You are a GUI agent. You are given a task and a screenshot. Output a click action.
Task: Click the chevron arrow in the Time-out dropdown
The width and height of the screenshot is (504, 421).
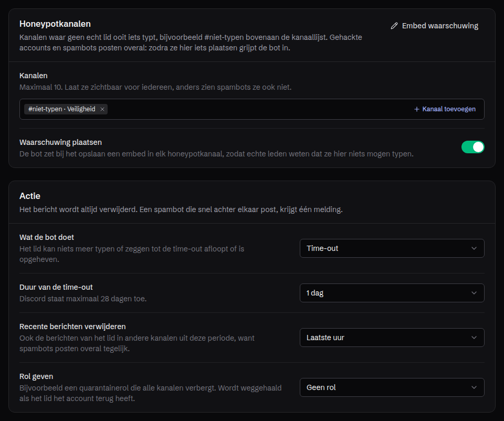tap(474, 248)
